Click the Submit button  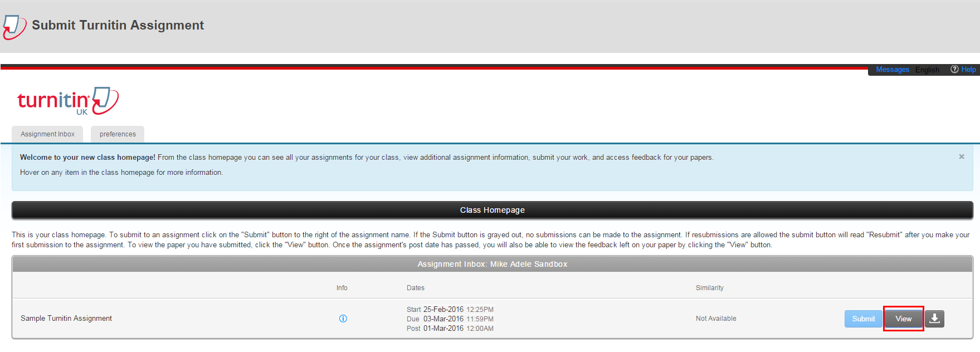tap(864, 319)
